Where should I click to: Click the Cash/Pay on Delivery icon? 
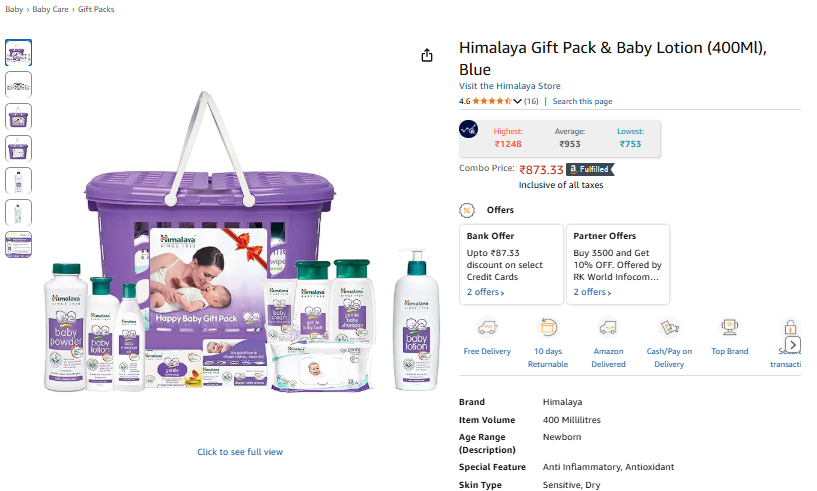pyautogui.click(x=669, y=328)
